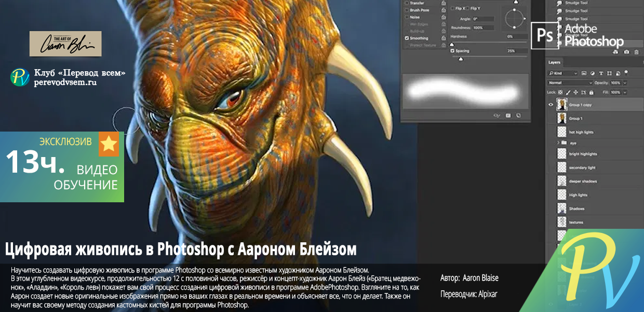Filter layers by type layers icon
Screen dimensions: 644x312
(601, 73)
